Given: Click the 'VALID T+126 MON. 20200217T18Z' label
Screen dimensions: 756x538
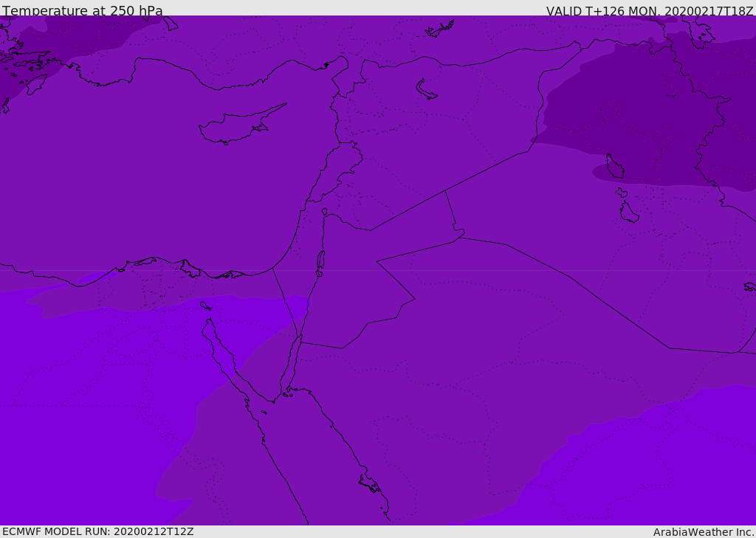Looking at the screenshot, I should pos(650,10).
